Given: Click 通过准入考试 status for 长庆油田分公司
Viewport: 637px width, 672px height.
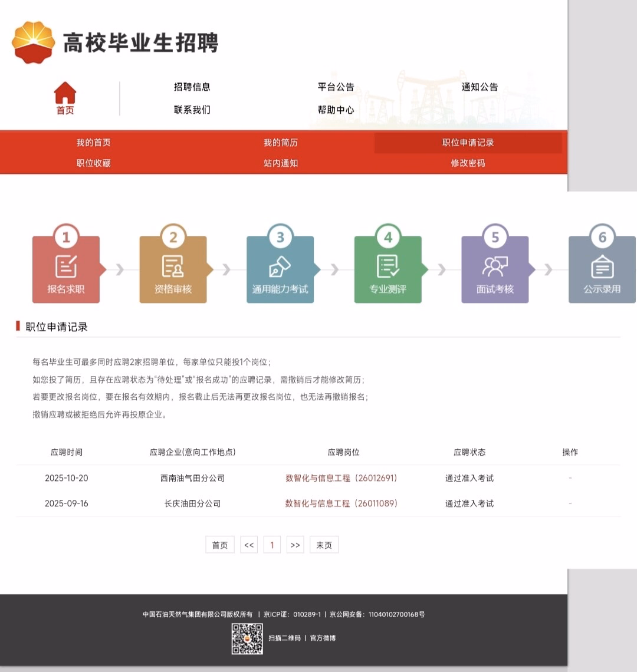Looking at the screenshot, I should [x=469, y=503].
